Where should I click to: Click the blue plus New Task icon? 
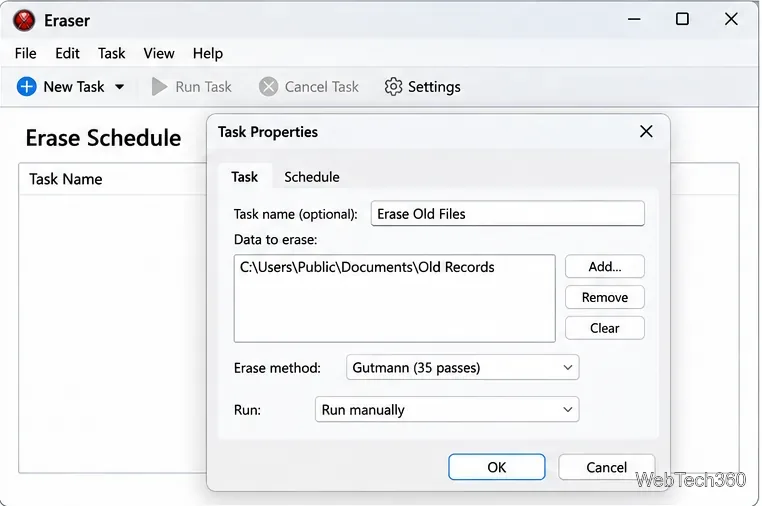[26, 87]
